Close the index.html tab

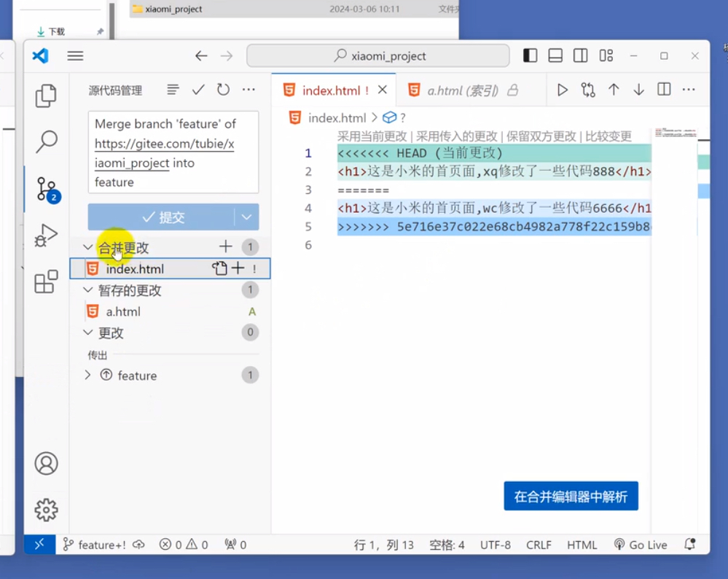pos(383,90)
